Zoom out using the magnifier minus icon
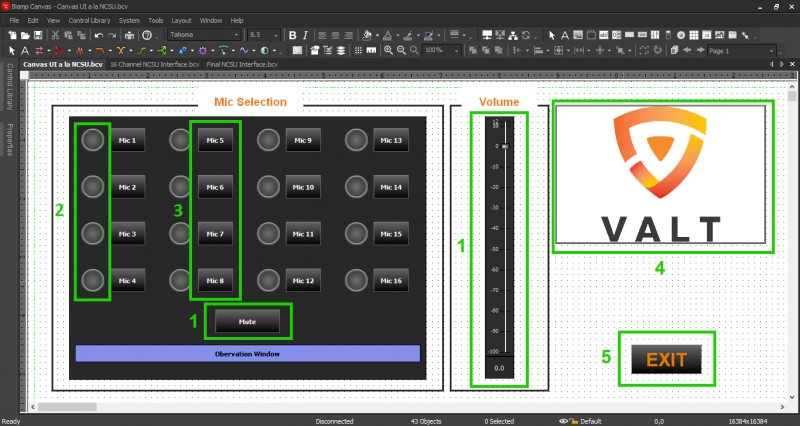This screenshot has height=426, width=800. click(x=401, y=50)
